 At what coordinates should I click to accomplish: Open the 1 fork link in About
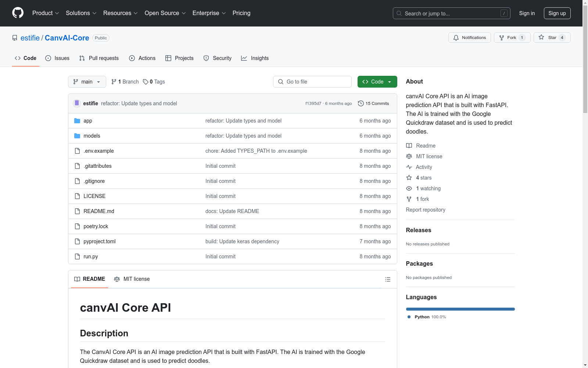tap(423, 199)
